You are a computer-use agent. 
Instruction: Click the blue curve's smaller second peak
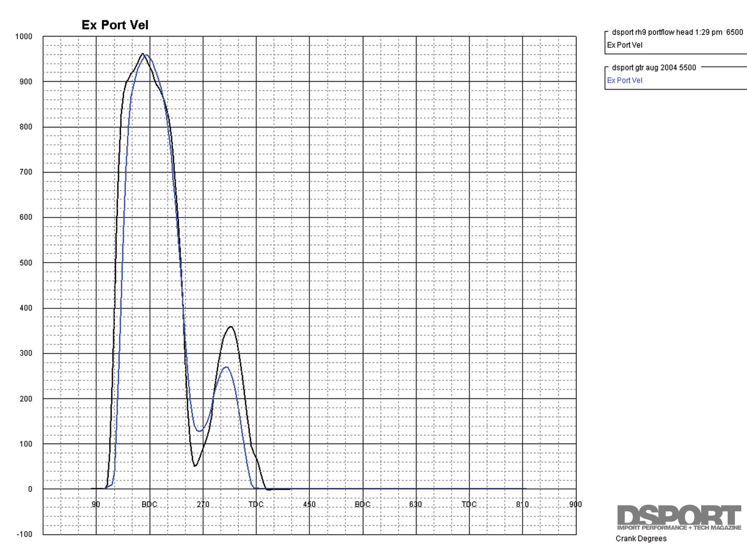click(x=226, y=367)
